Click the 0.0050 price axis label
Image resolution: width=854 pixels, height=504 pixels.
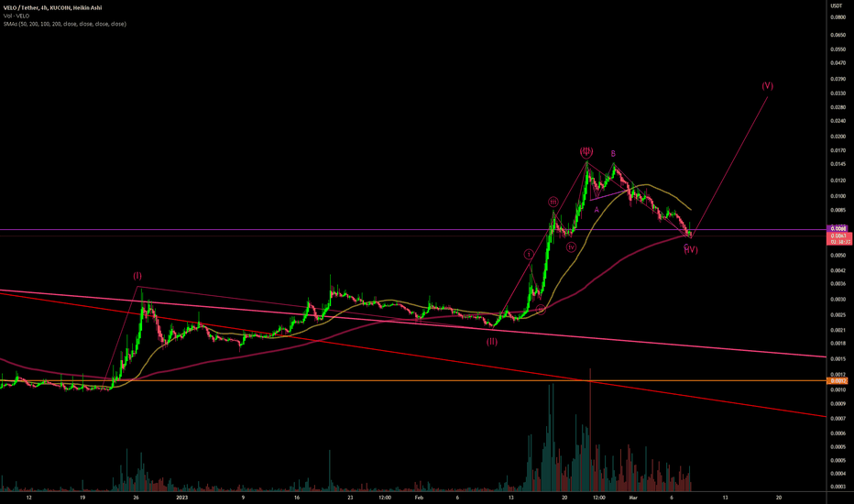(x=838, y=255)
